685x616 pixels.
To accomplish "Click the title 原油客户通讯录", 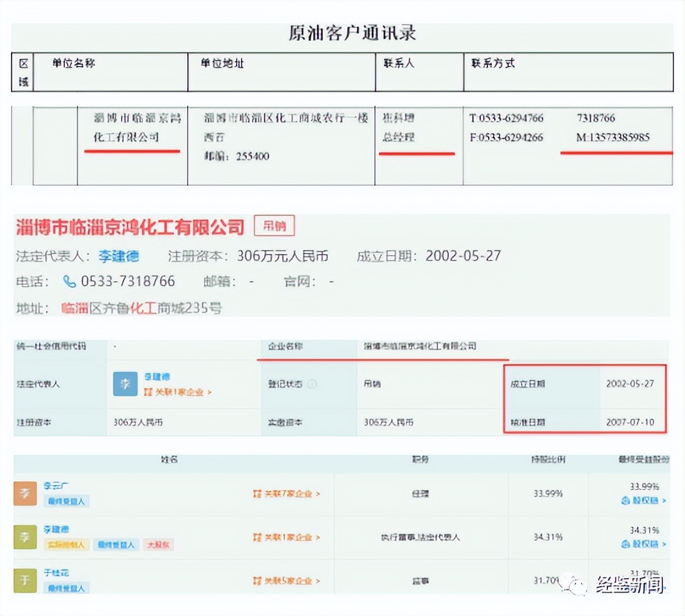I will click(352, 34).
